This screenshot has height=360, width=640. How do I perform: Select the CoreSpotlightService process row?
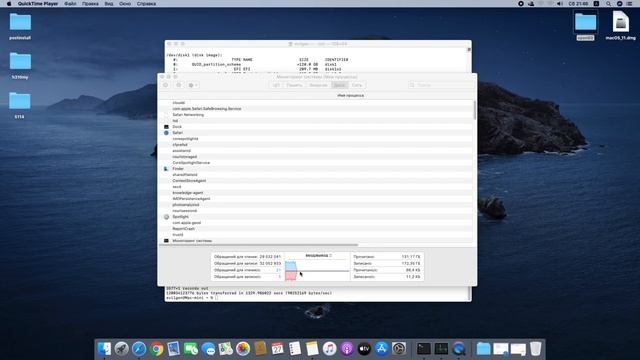[316, 162]
